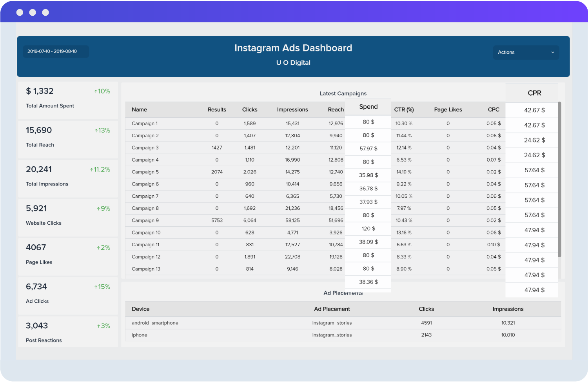The width and height of the screenshot is (588, 382).
Task: Click the 3,043 Post Reactions value
Action: click(37, 326)
